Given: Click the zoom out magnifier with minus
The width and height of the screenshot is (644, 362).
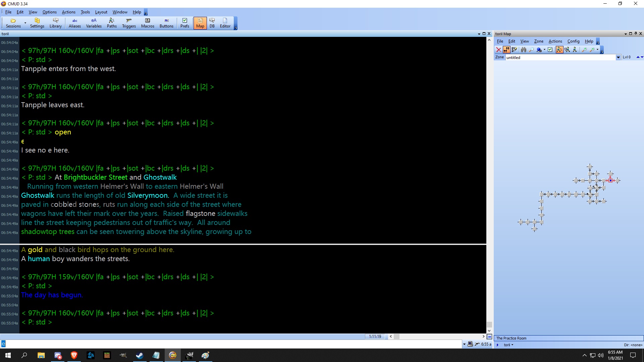Looking at the screenshot, I should (x=592, y=50).
